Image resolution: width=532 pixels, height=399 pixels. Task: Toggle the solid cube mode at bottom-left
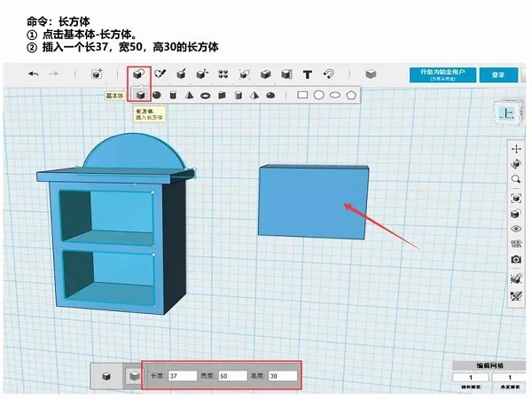pos(107,376)
